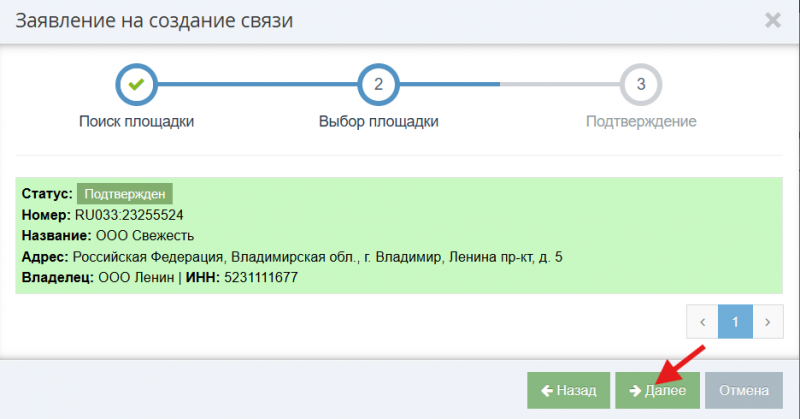Select the 'Подтверждение' step label
This screenshot has height=419, width=800.
point(641,122)
